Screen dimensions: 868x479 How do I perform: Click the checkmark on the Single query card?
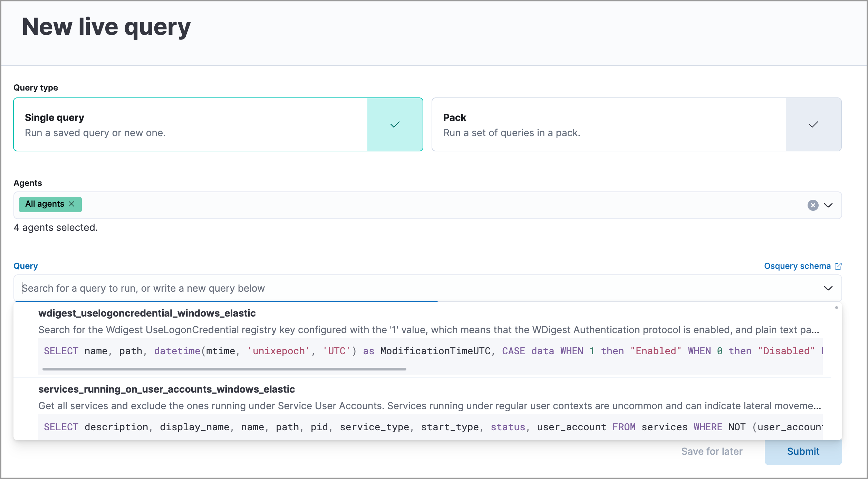[395, 124]
